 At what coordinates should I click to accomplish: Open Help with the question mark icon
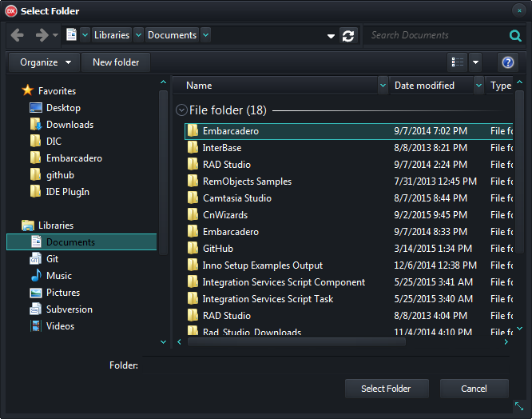pyautogui.click(x=506, y=62)
